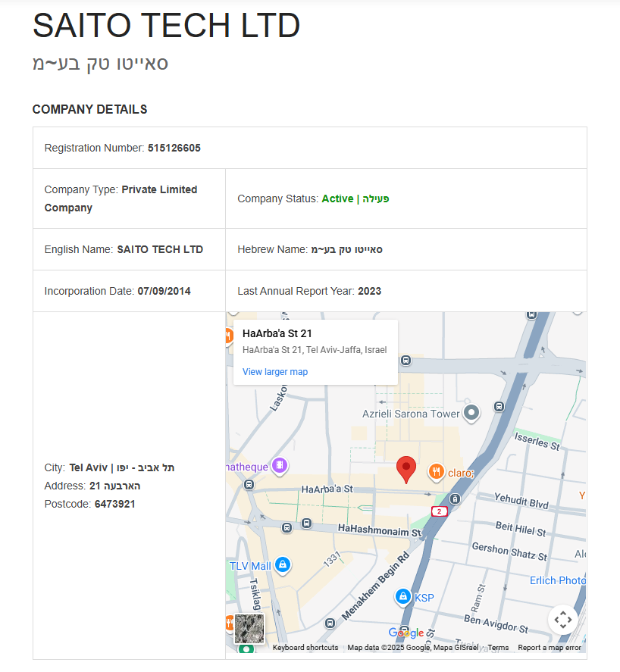The image size is (620, 672).
Task: Select transit stop right of Azrieli Sarona Tower
Action: pyautogui.click(x=499, y=406)
